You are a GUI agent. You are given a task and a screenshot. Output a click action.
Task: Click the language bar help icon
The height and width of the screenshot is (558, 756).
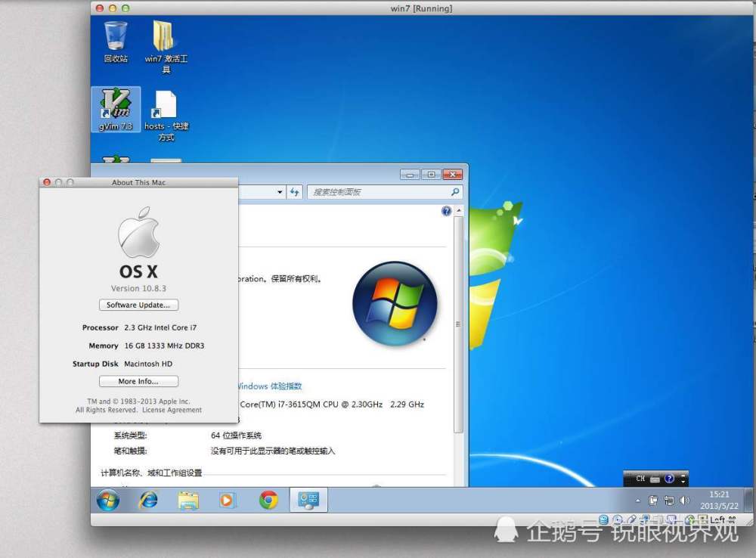click(669, 479)
